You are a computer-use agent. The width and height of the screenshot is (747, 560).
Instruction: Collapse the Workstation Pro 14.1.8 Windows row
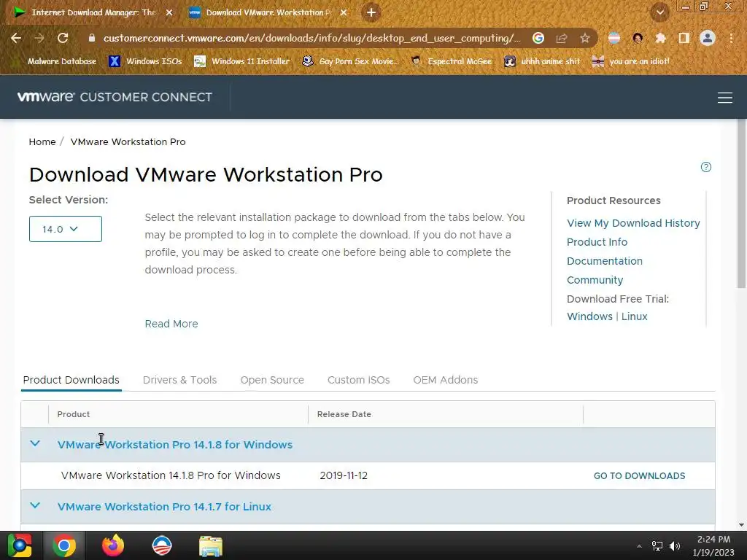[35, 444]
